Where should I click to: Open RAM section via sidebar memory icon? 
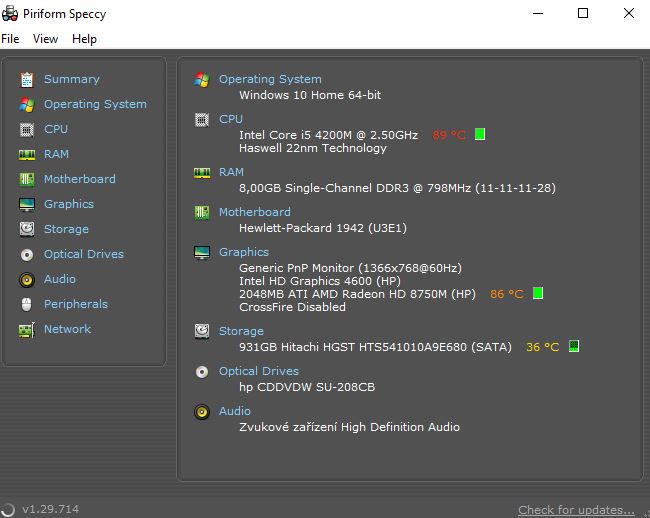coord(27,155)
